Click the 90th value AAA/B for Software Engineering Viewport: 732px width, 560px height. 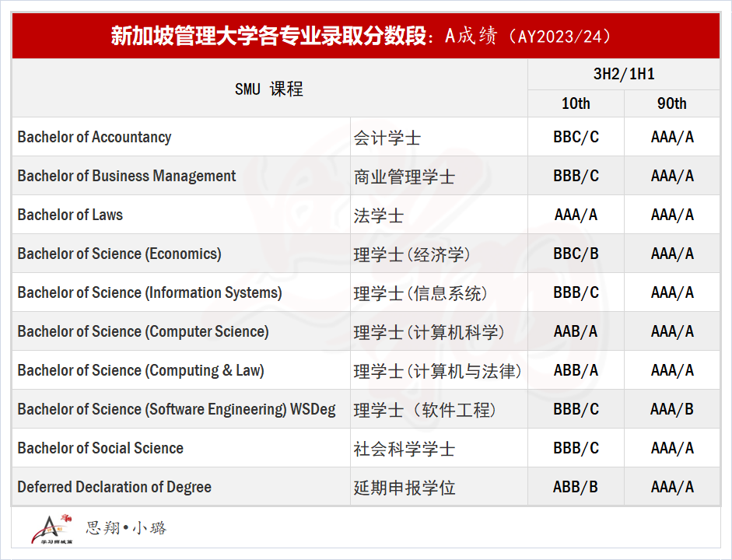[672, 409]
